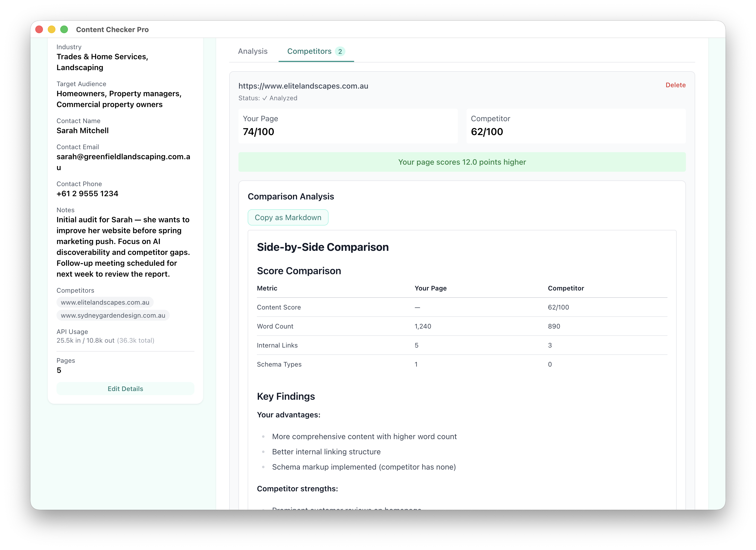The image size is (756, 550).
Task: Click the Edit Details button
Action: (125, 389)
